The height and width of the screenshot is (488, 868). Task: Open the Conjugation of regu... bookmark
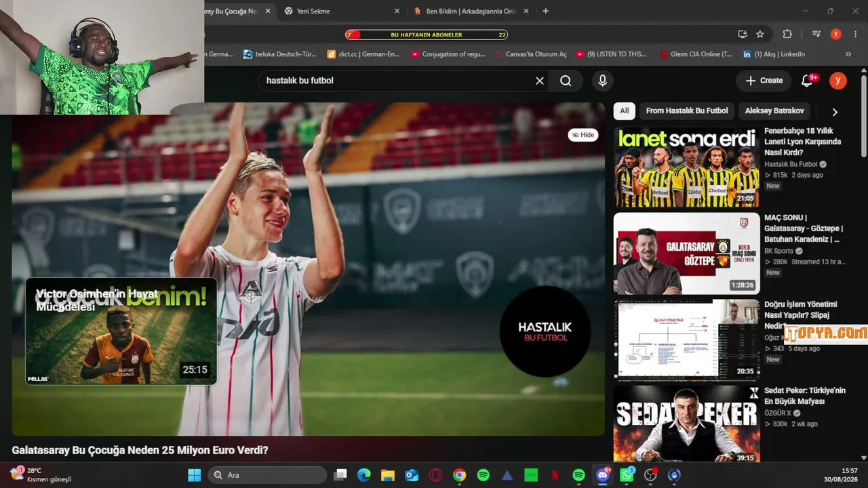pyautogui.click(x=448, y=54)
